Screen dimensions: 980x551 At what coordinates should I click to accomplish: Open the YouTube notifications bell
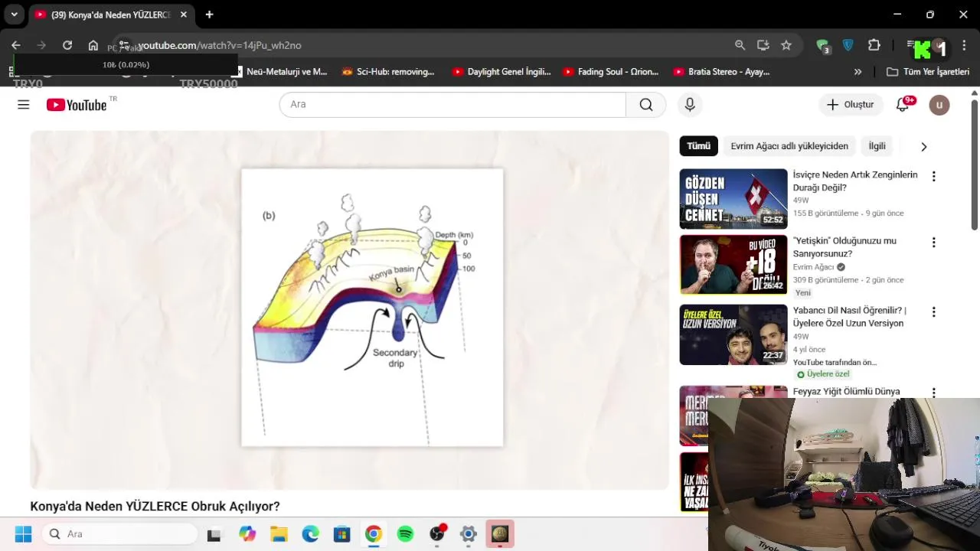tap(903, 105)
